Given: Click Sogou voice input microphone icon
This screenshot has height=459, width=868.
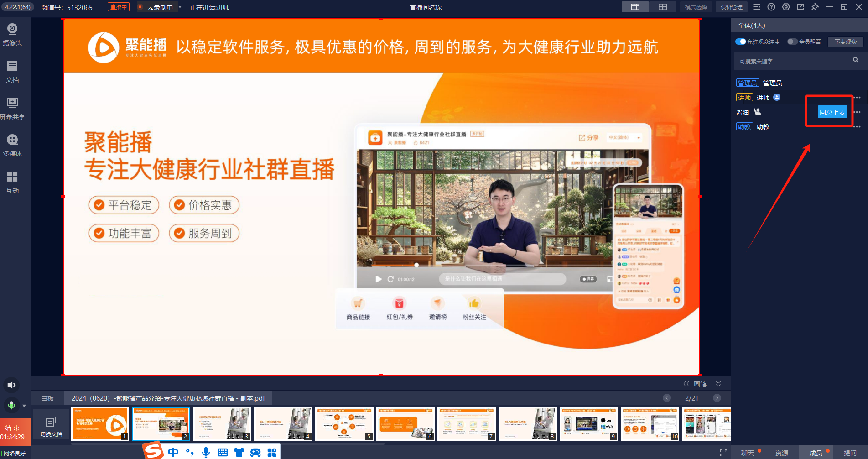Looking at the screenshot, I should click(206, 452).
